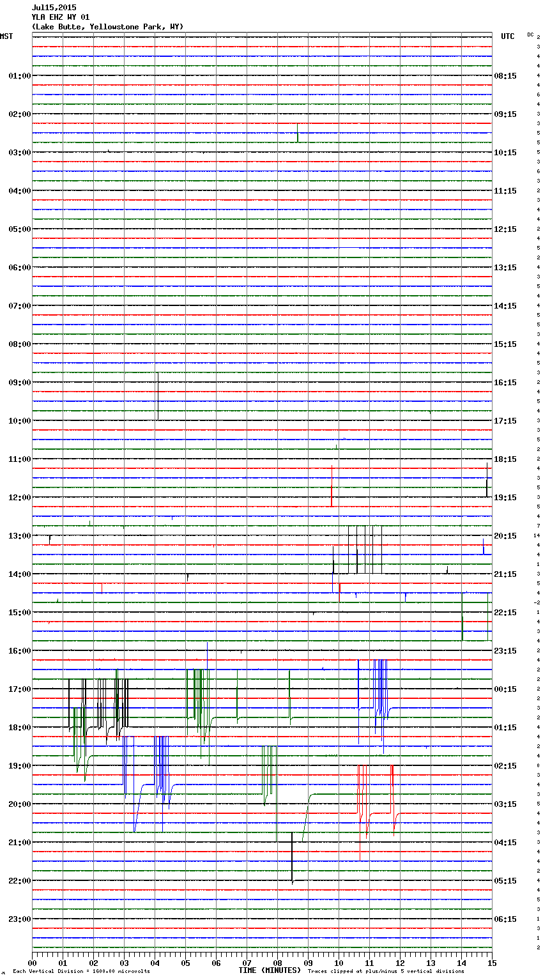Select the 06:00 MST time label
This screenshot has height=980, width=543.
coord(20,268)
